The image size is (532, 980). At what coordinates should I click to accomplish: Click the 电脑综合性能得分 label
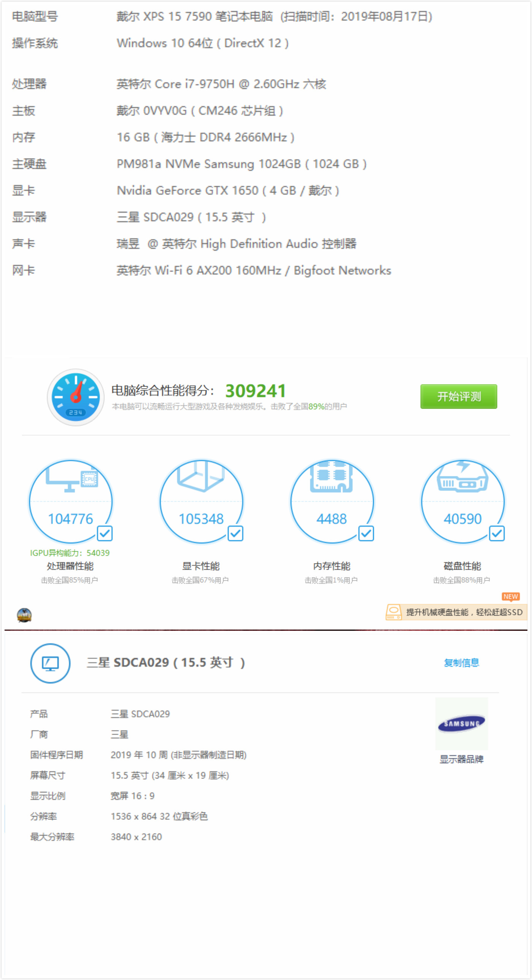163,390
